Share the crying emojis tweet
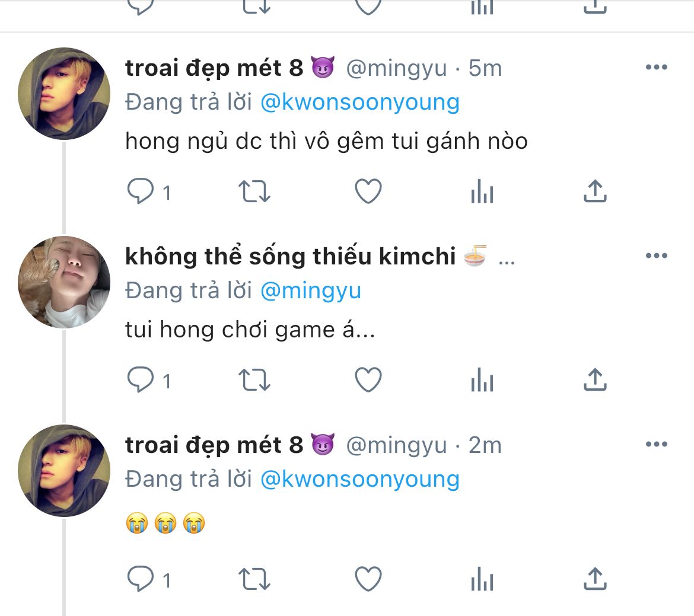 pyautogui.click(x=595, y=579)
